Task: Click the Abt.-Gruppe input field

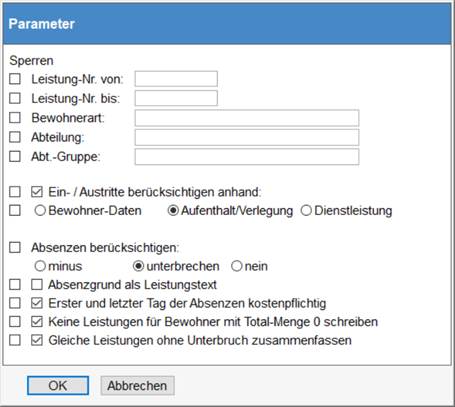Action: click(247, 157)
